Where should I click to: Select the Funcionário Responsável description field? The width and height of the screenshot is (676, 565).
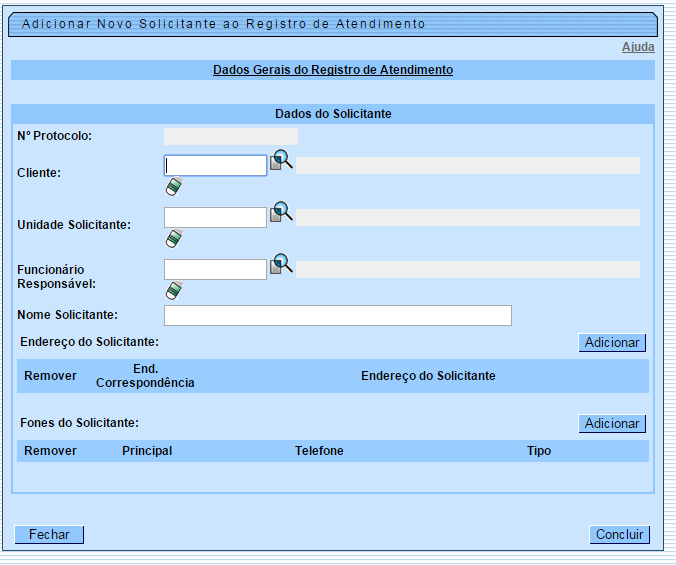(x=468, y=269)
